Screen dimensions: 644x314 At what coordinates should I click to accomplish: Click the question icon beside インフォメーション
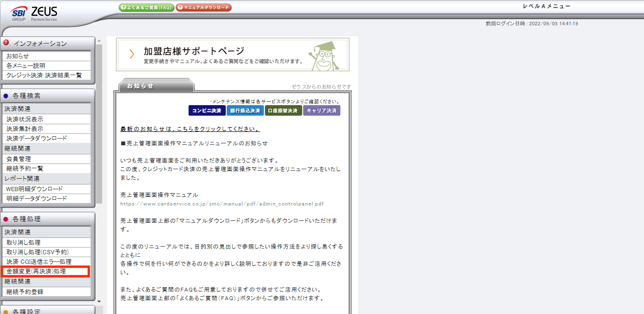pos(6,43)
